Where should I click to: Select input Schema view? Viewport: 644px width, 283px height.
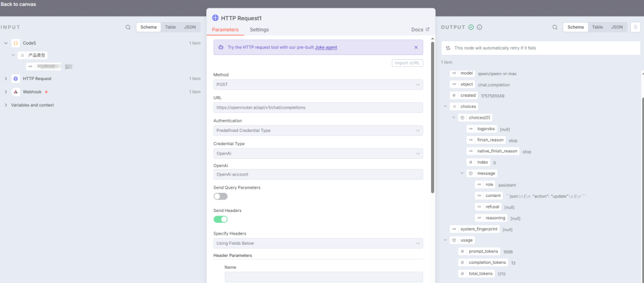click(148, 27)
